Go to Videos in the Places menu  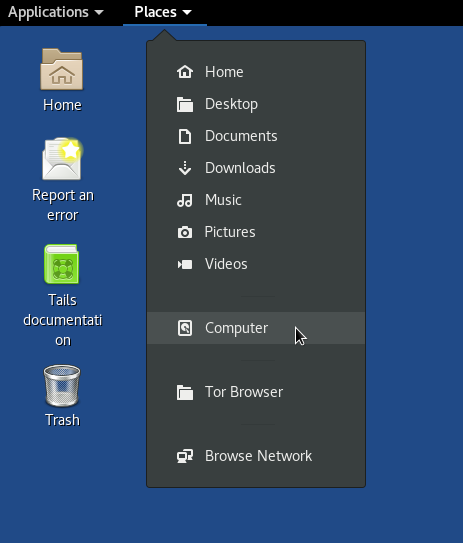pyautogui.click(x=256, y=264)
